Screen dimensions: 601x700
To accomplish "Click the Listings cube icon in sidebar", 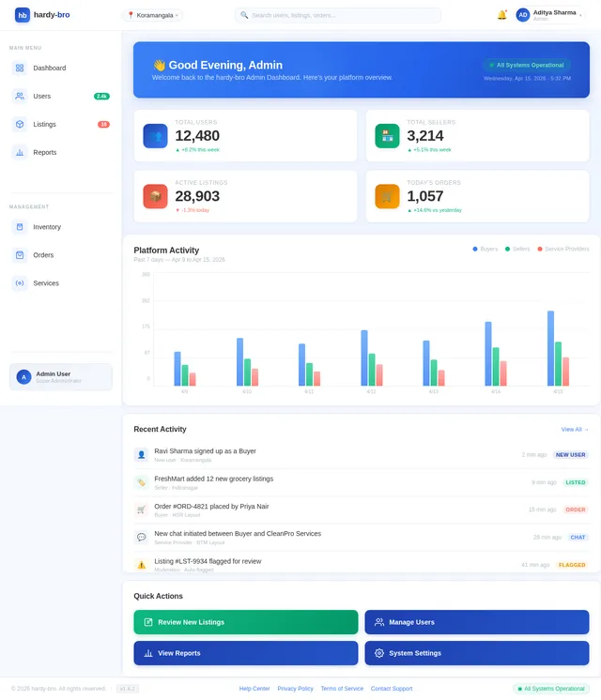I will coord(20,124).
